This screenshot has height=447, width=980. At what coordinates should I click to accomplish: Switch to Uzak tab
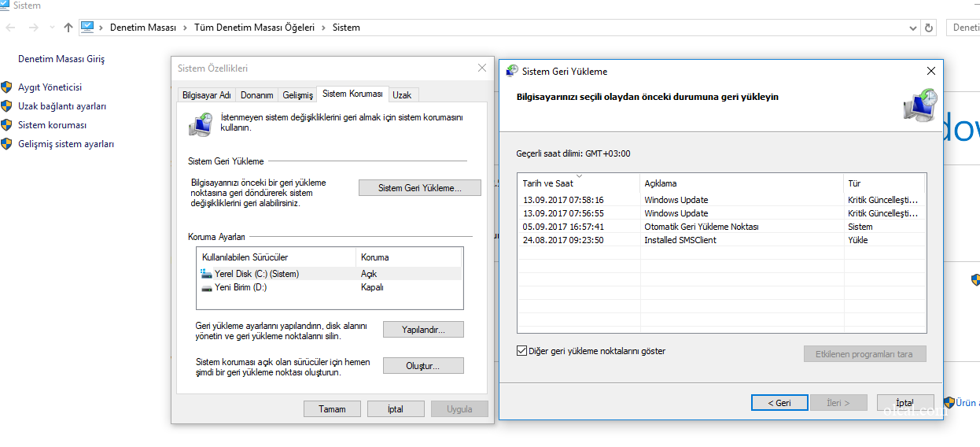coord(402,95)
